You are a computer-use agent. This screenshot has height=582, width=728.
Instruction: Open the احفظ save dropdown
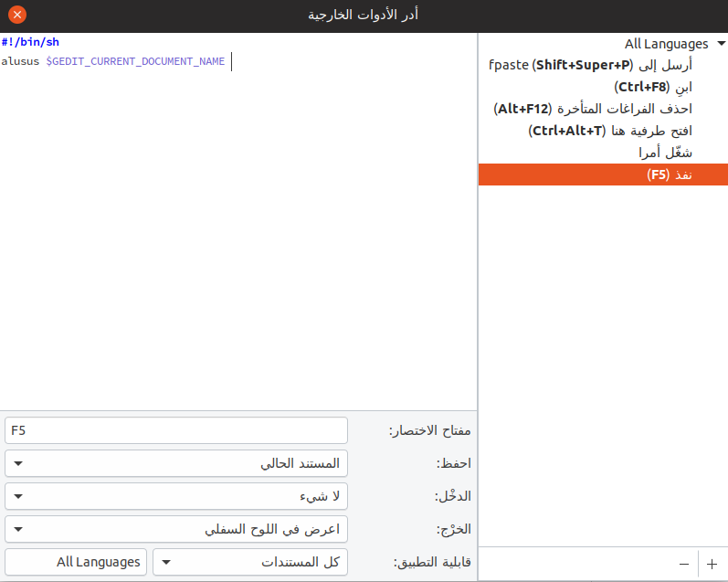pos(176,463)
